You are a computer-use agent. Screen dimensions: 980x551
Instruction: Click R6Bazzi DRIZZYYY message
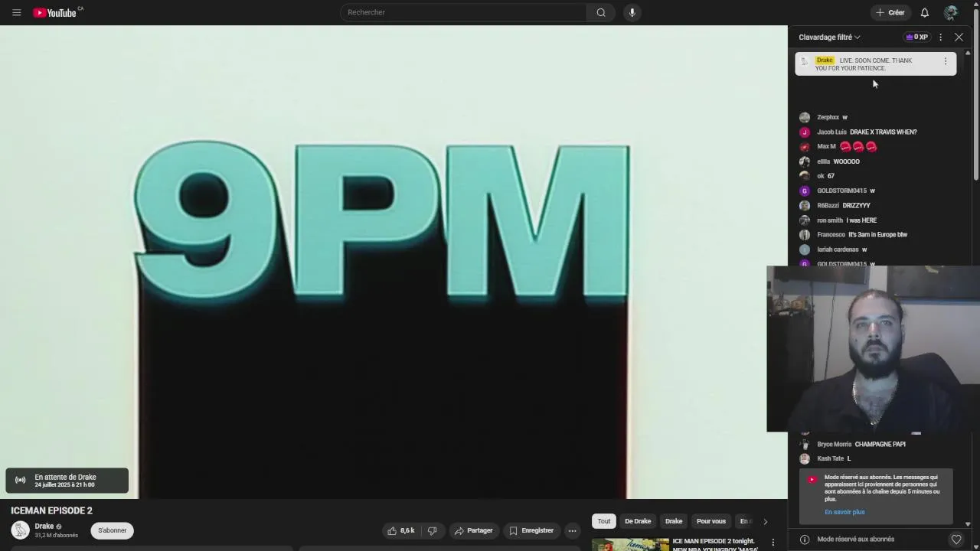tap(844, 205)
